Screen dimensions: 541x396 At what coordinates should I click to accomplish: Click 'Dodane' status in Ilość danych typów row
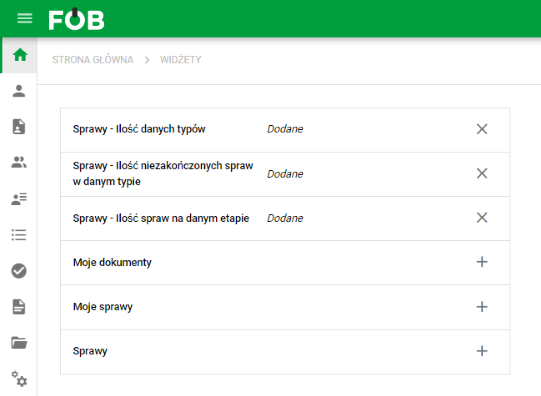(x=285, y=129)
